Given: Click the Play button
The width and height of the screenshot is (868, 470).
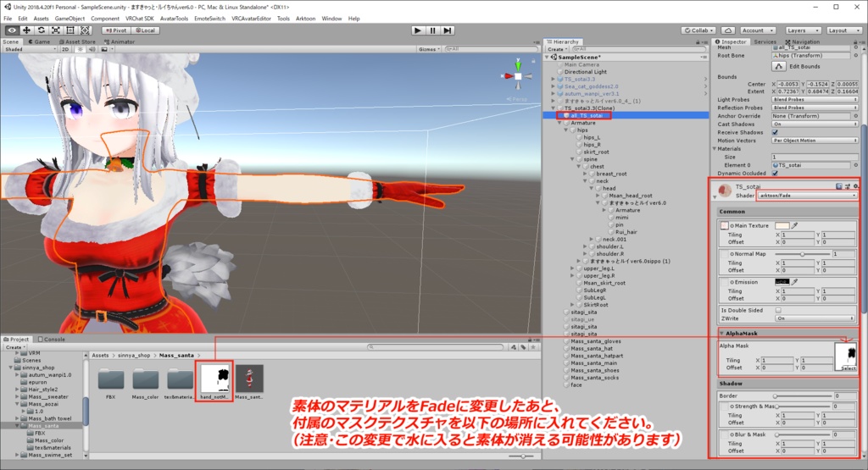Looking at the screenshot, I should 418,30.
